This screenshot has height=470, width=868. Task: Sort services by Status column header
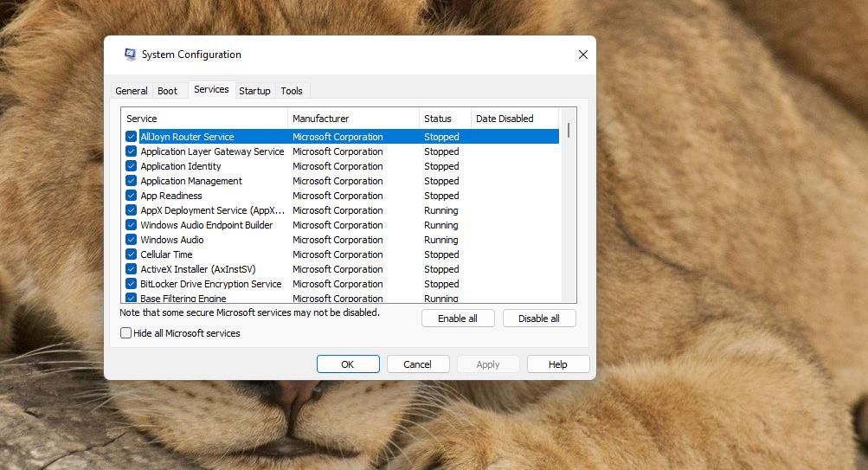pos(444,119)
